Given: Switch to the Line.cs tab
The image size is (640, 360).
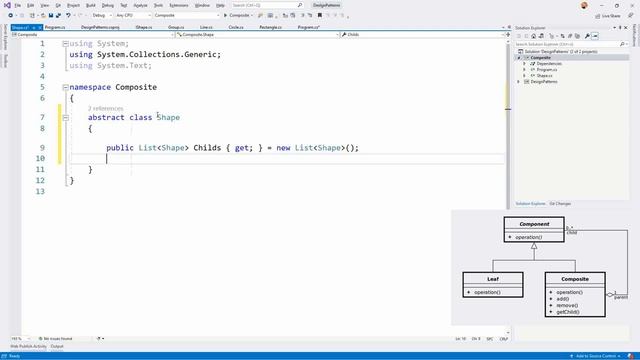Looking at the screenshot, I should [206, 27].
